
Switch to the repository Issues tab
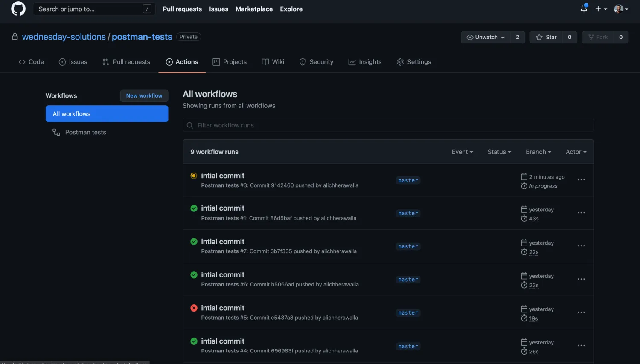[x=73, y=62]
